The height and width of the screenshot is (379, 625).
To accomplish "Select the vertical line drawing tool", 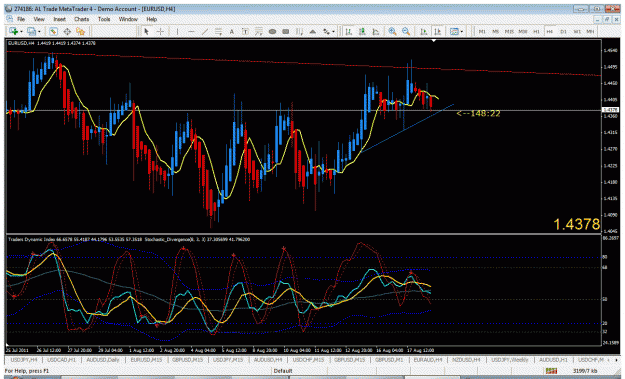I will click(x=177, y=31).
